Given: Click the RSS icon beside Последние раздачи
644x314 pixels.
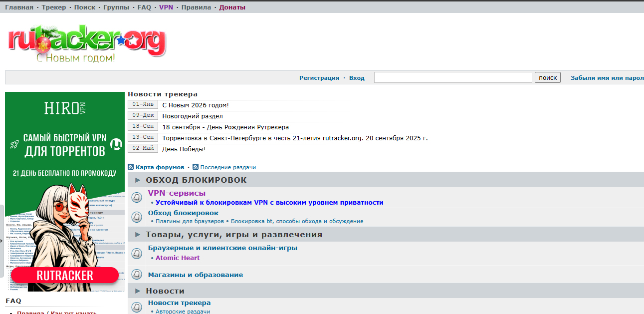Looking at the screenshot, I should tap(196, 167).
